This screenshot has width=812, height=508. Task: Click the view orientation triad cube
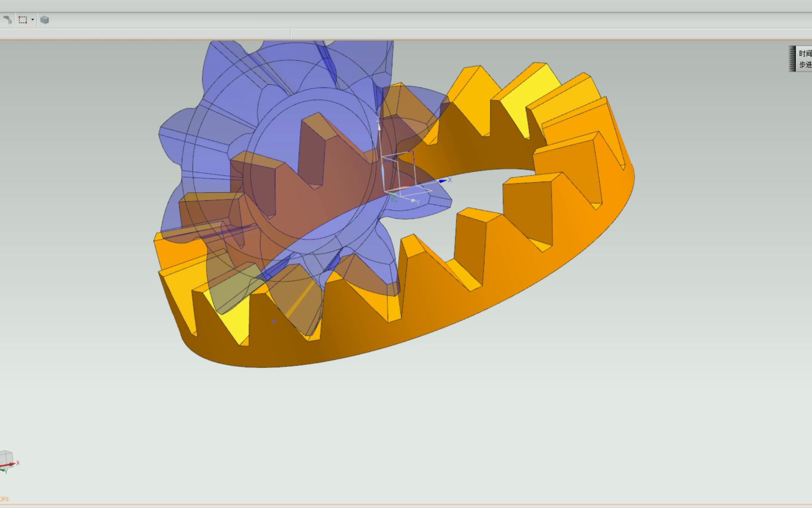tap(6, 458)
